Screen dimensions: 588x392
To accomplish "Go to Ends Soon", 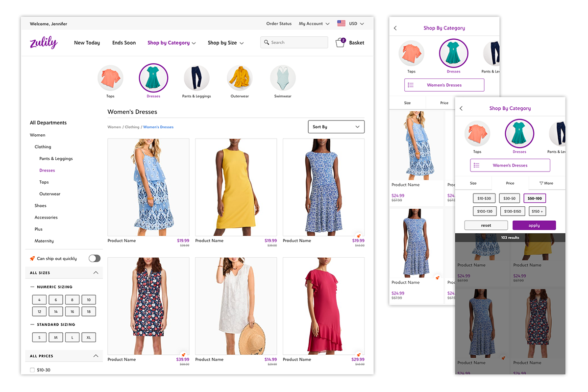I will tap(124, 43).
